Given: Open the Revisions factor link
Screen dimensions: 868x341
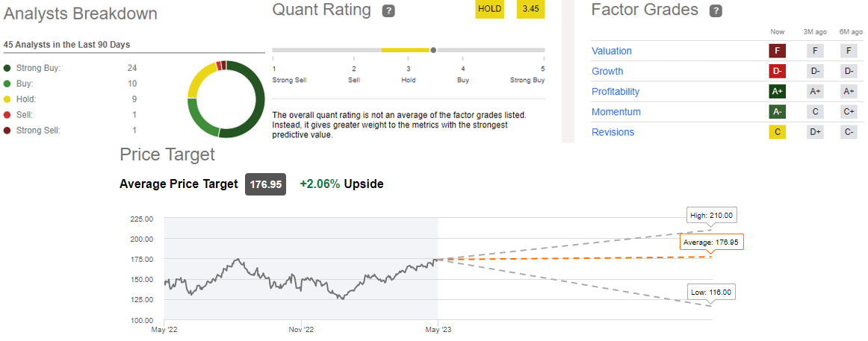Looking at the screenshot, I should coord(613,132).
